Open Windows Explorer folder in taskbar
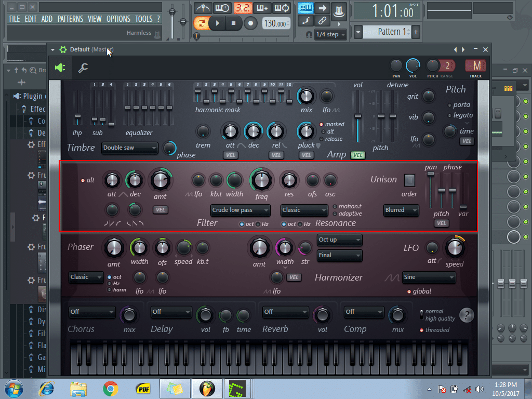532x399 pixels. coord(78,389)
